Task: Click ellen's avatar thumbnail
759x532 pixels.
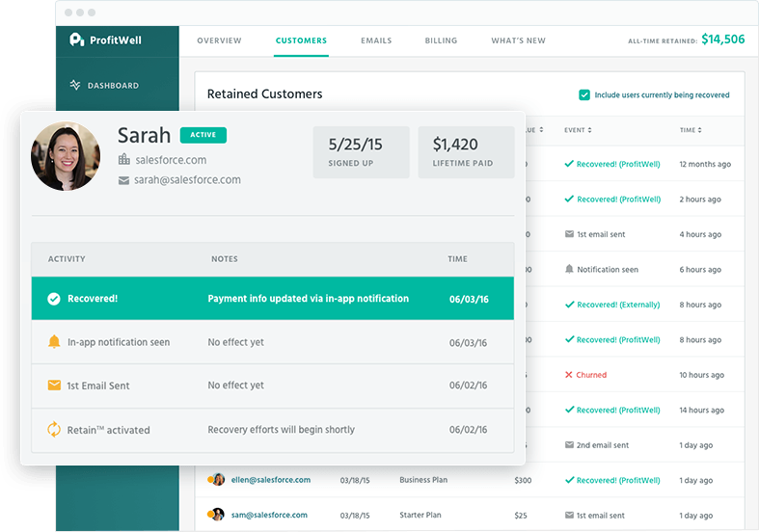Action: coord(218,479)
